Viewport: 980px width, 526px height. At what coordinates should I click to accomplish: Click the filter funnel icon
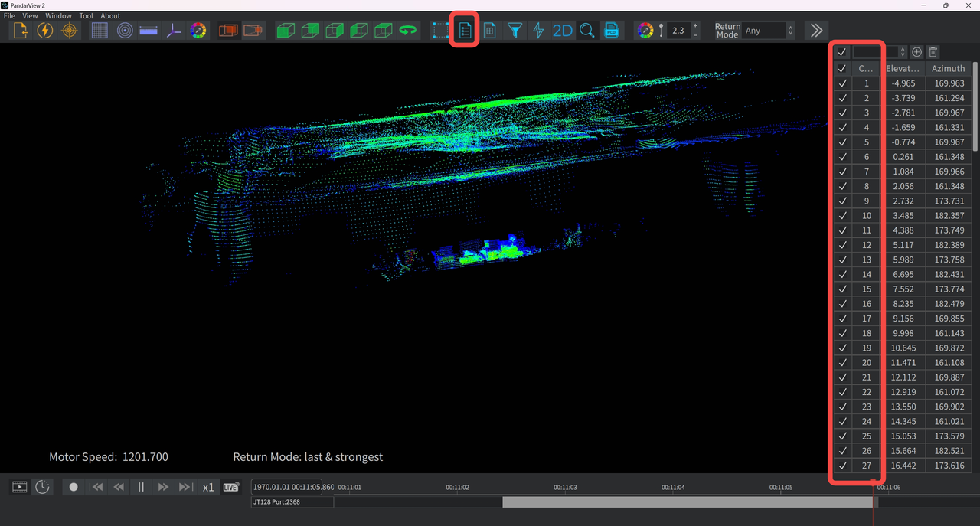514,31
